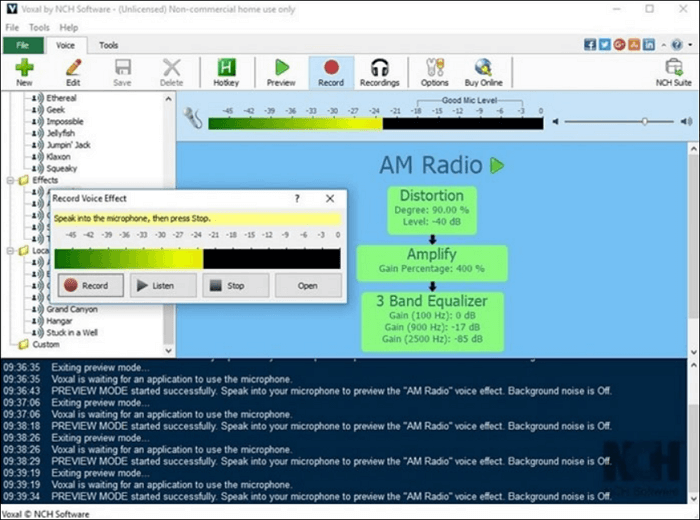This screenshot has width=700, height=520.
Task: Click the microphone icon beside level meter
Action: coord(193,118)
